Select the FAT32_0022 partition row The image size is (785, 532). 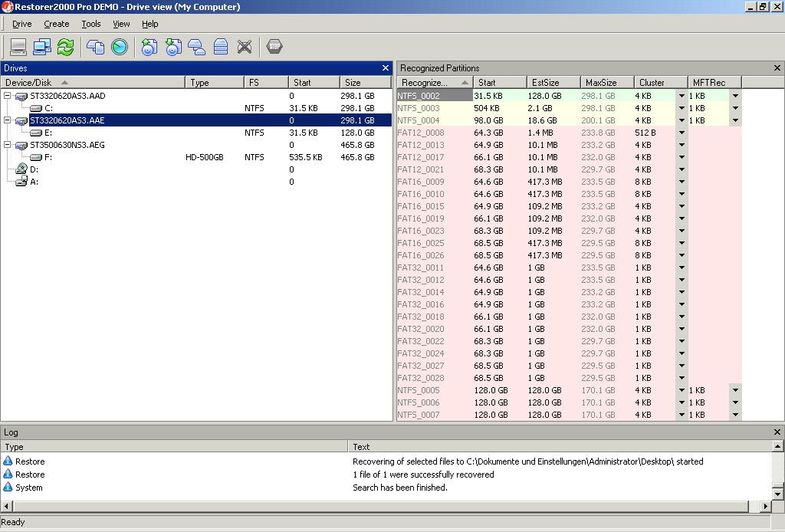pos(570,341)
